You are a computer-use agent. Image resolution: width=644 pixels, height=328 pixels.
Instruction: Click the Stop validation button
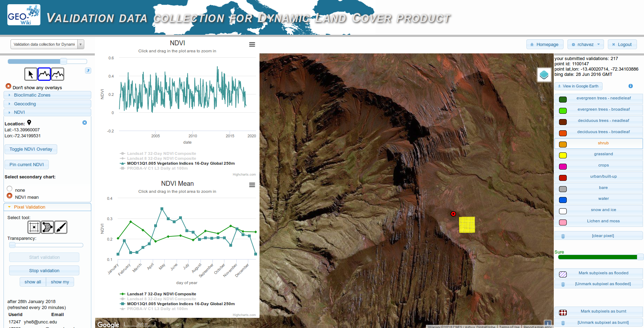click(44, 271)
